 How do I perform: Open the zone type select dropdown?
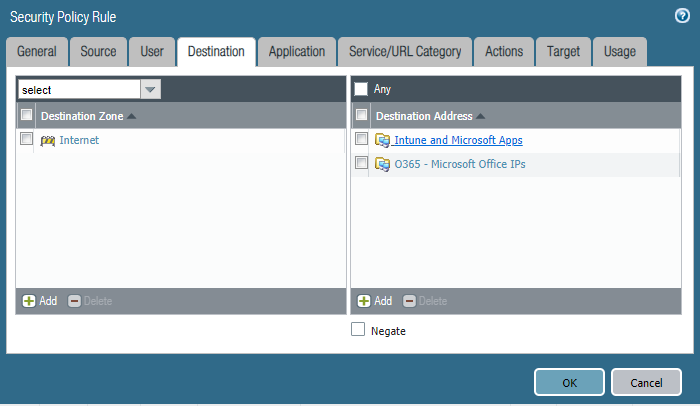click(x=150, y=90)
